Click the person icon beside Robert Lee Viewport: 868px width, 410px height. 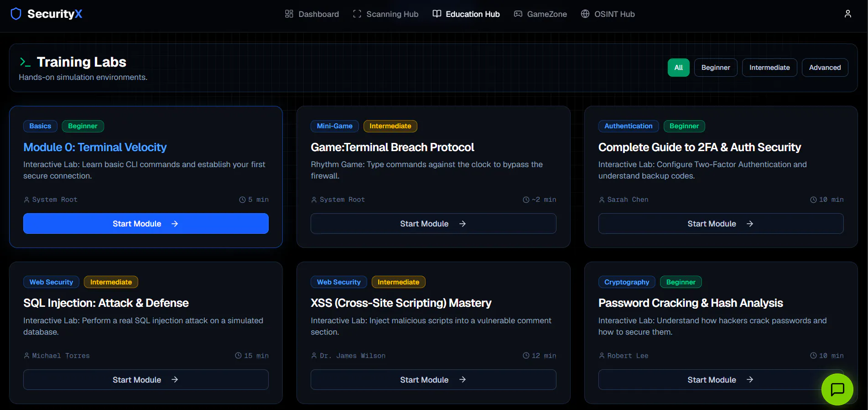[602, 355]
